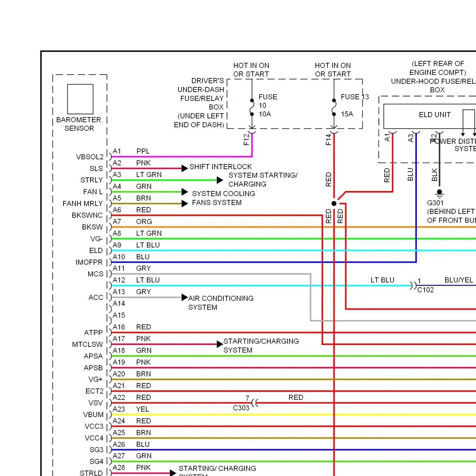
Task: Click the G301 ground label
Action: (435, 203)
